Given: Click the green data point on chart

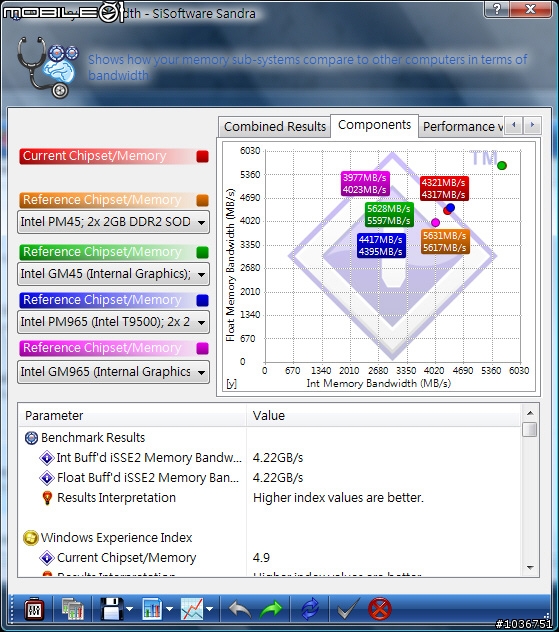Looking at the screenshot, I should [x=502, y=165].
